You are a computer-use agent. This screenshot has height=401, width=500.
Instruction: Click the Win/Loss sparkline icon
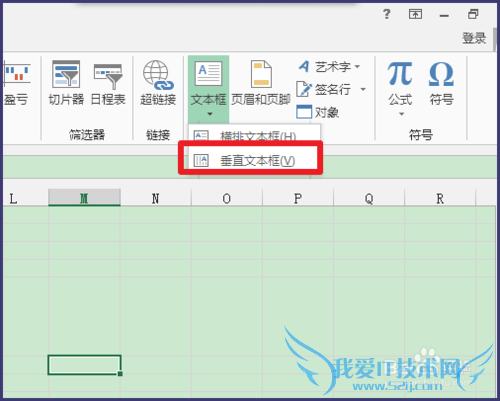(x=17, y=74)
